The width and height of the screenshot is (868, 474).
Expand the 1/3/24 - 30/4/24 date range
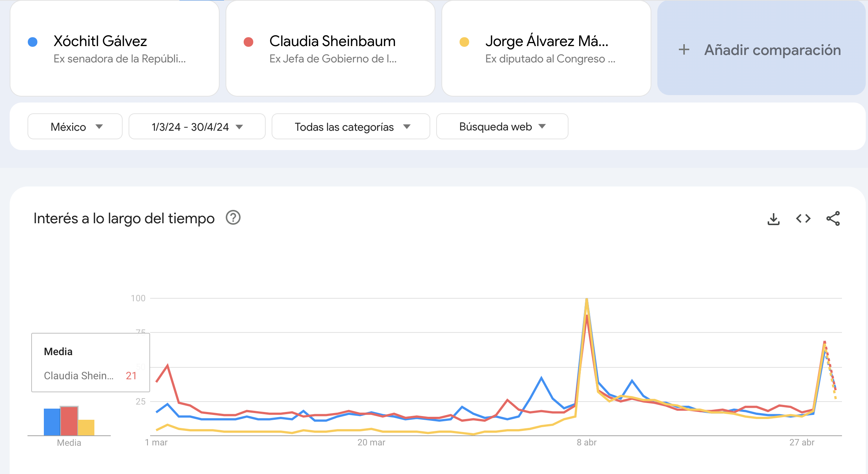[x=197, y=127]
